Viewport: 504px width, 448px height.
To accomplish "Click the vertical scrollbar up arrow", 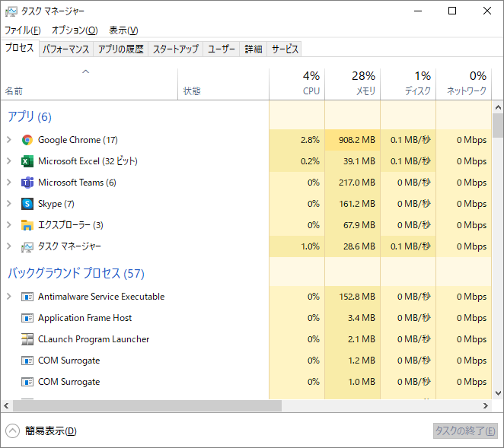I will tap(498, 107).
